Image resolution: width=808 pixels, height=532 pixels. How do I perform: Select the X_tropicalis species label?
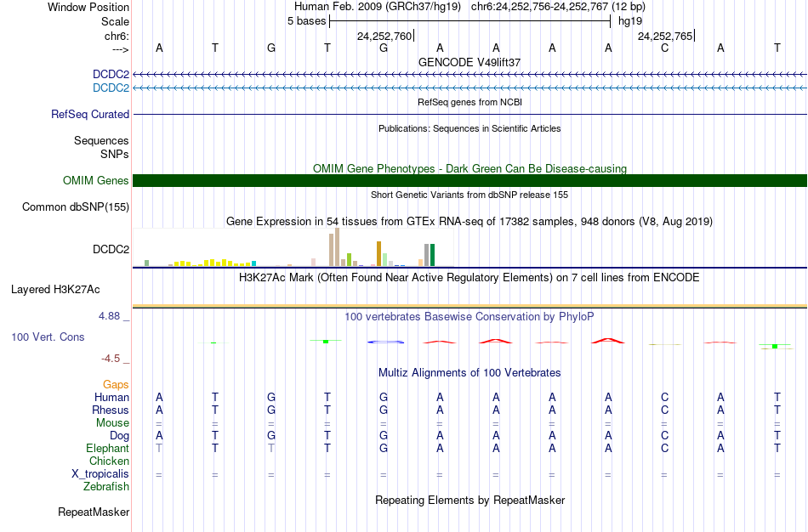(x=100, y=474)
